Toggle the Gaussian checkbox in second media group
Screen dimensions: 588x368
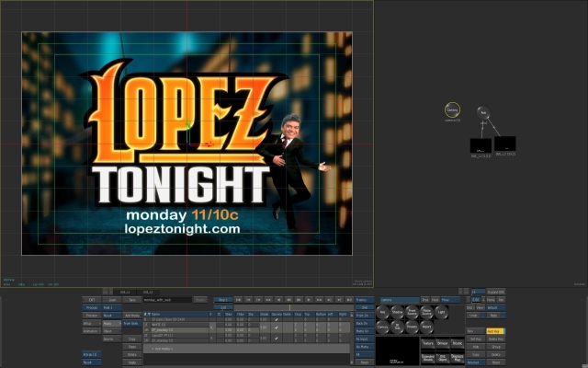pos(276,328)
